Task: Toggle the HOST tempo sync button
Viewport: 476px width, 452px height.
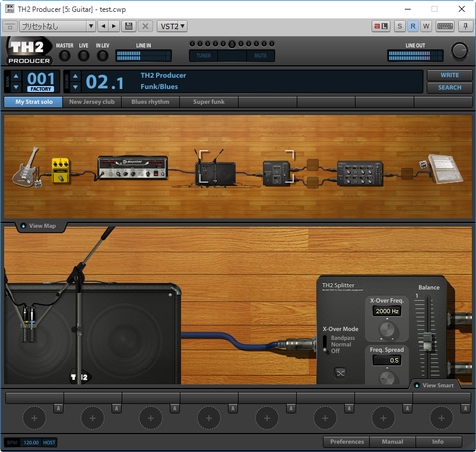Action: (49, 443)
